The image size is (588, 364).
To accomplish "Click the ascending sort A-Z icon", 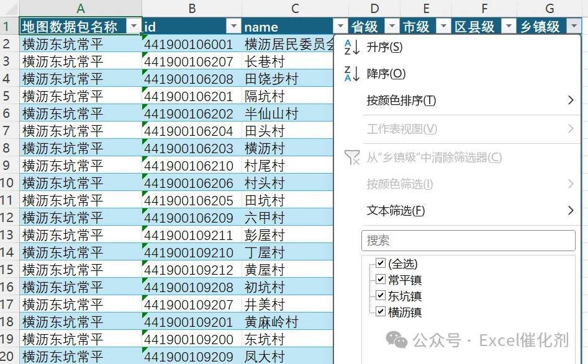I will (x=352, y=47).
